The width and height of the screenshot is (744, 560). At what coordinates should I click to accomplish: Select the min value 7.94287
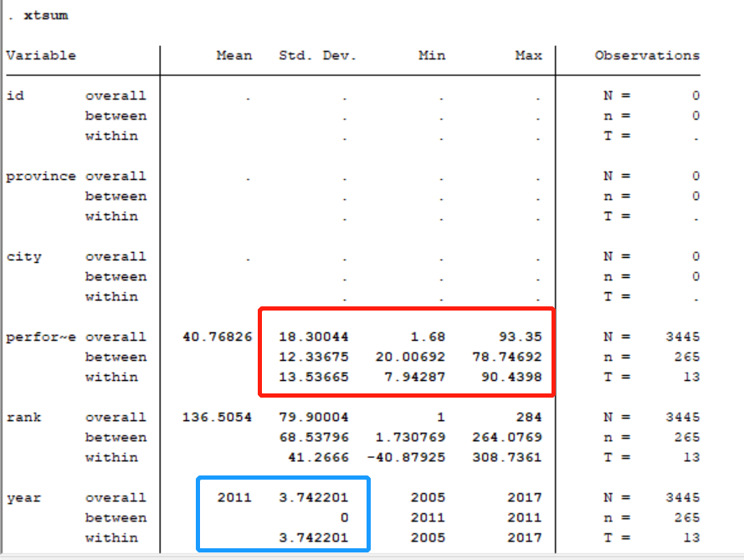(x=415, y=378)
